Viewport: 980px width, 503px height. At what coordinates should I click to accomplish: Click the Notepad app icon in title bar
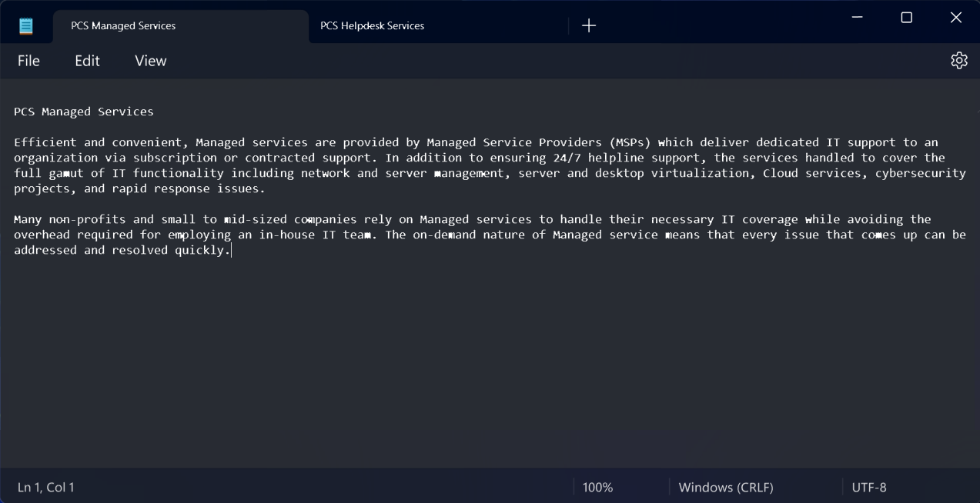[26, 26]
